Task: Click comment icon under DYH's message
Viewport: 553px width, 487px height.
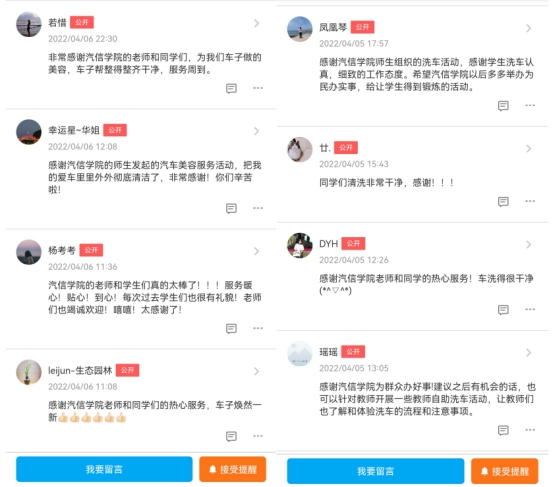Action: click(x=503, y=310)
